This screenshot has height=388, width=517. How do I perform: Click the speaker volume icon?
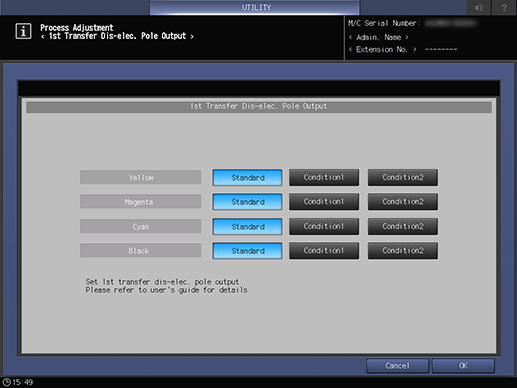(x=479, y=7)
